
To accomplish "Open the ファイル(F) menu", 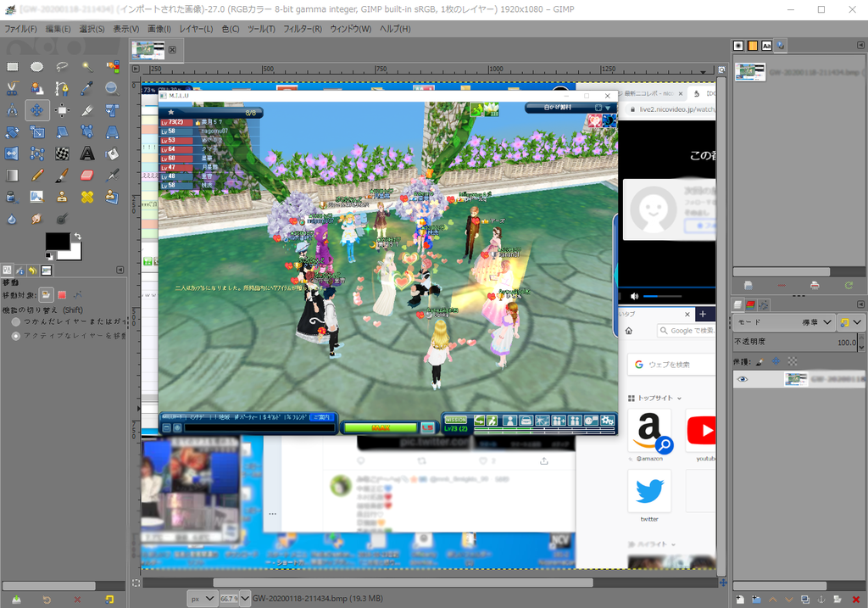I will click(x=21, y=29).
